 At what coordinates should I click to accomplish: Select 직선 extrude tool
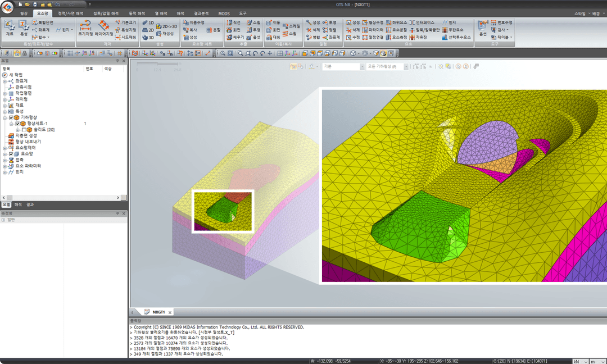[234, 22]
